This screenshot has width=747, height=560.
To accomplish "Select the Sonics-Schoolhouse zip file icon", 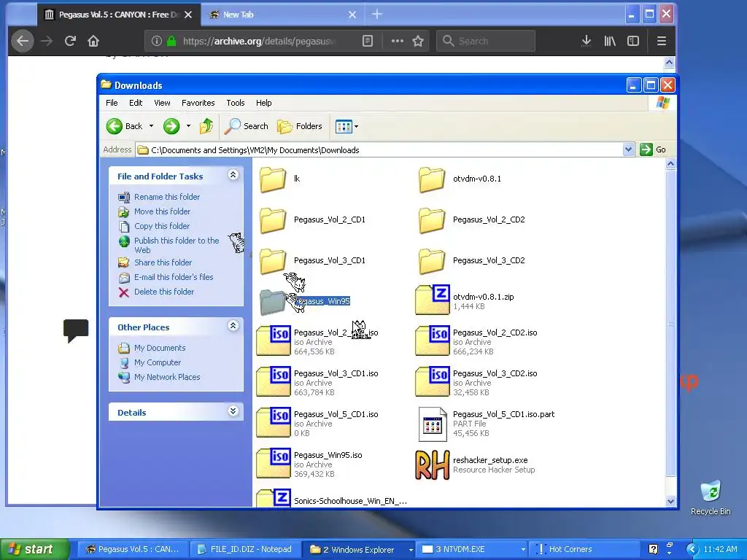I will [274, 498].
